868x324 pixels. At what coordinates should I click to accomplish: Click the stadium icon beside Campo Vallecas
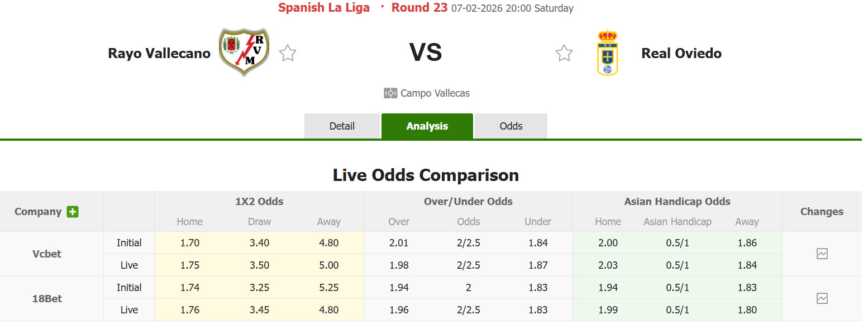click(390, 93)
